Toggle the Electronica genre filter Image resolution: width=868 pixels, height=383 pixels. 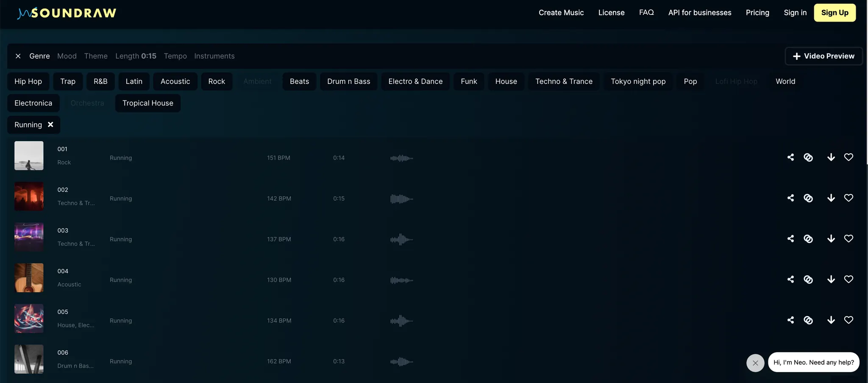33,103
